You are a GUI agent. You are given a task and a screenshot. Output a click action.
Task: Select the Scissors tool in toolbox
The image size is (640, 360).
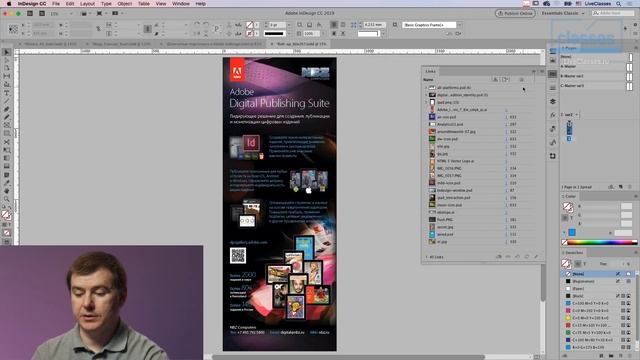click(7, 142)
